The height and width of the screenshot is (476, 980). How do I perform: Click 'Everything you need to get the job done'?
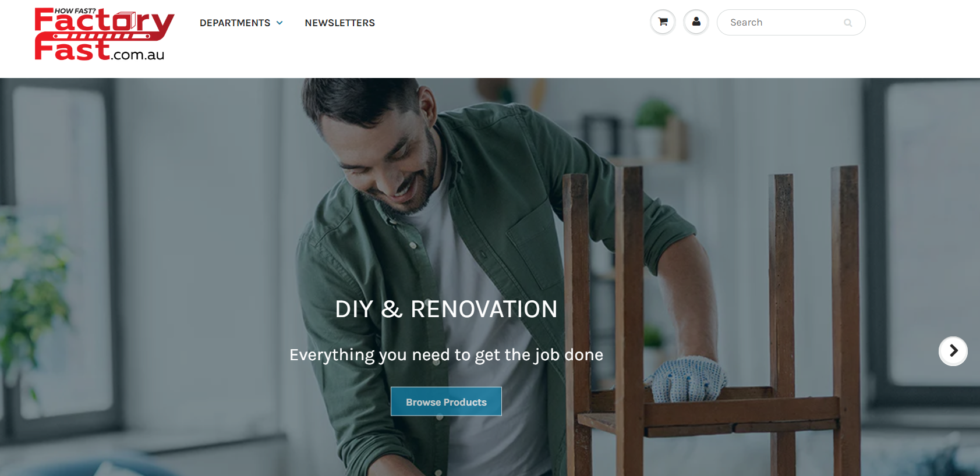tap(446, 355)
